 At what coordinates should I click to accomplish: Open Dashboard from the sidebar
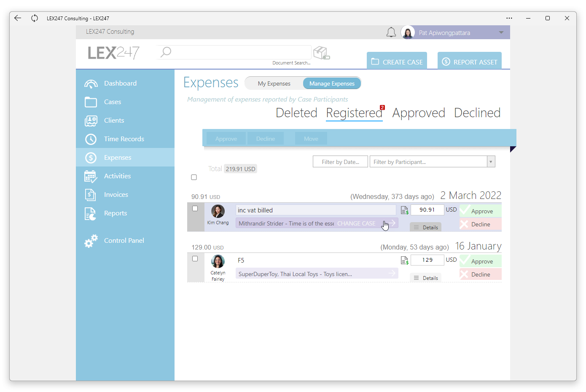120,83
